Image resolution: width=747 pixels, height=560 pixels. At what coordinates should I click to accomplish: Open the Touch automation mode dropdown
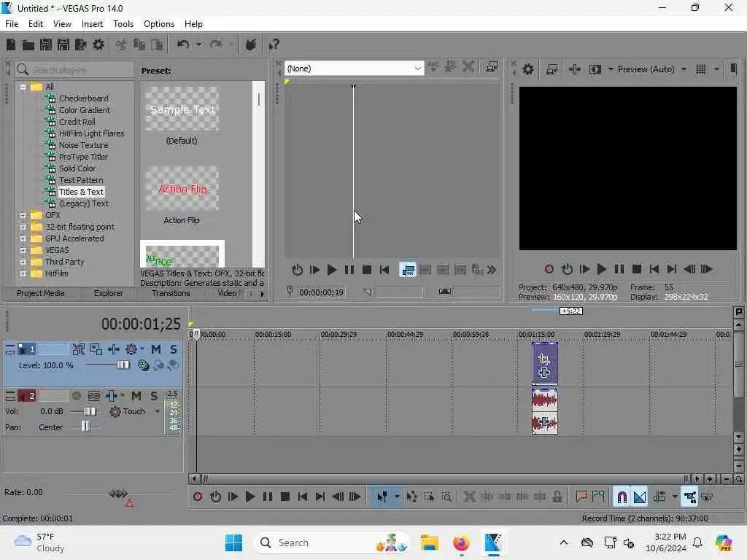tap(158, 411)
